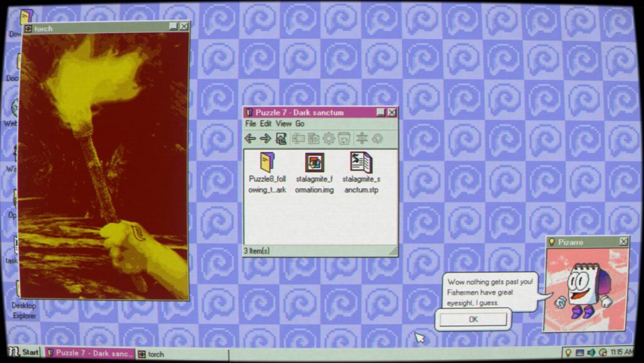Open the Go menu
The width and height of the screenshot is (644, 363).
coord(300,123)
